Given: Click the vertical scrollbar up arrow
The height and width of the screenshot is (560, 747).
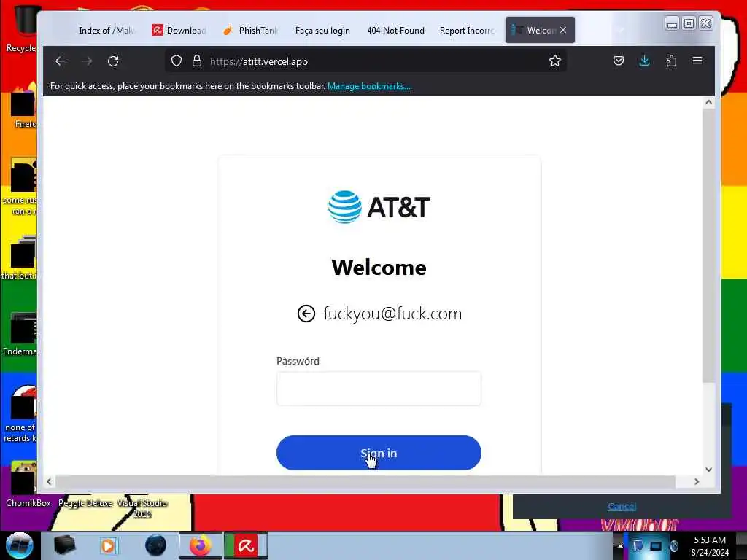Looking at the screenshot, I should coord(708,102).
